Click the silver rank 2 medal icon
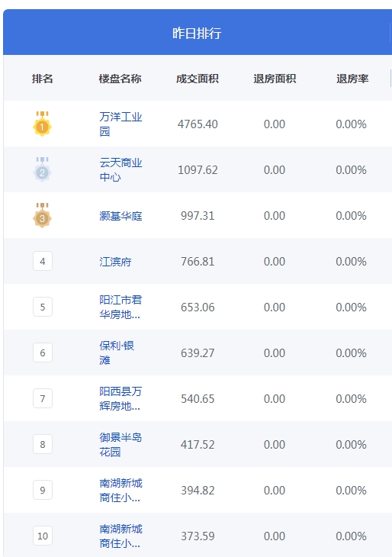The image size is (392, 557). (x=42, y=170)
